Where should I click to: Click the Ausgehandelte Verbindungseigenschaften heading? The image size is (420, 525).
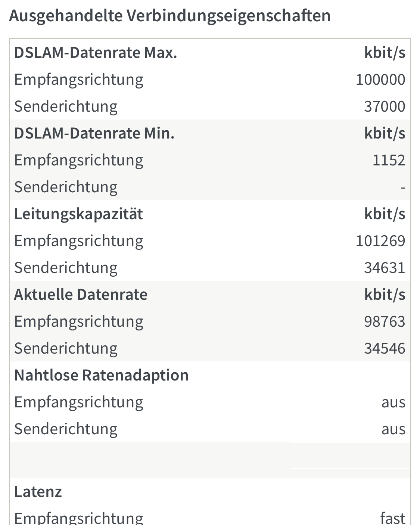click(x=170, y=16)
